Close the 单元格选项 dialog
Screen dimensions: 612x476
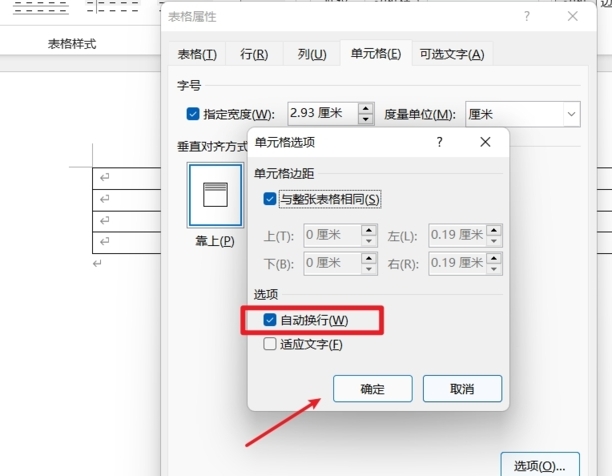pyautogui.click(x=486, y=142)
